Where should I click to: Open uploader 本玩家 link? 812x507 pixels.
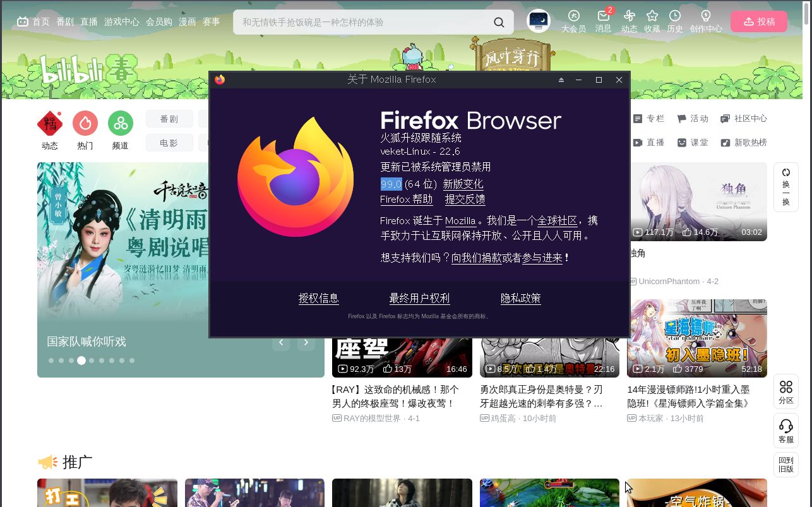(651, 418)
